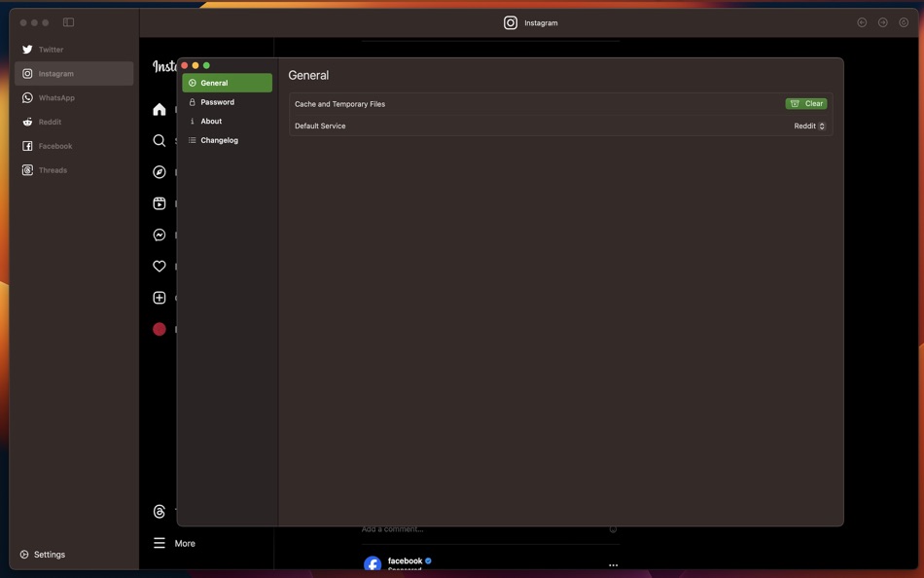
Task: Go back with toolbar arrow
Action: point(862,22)
